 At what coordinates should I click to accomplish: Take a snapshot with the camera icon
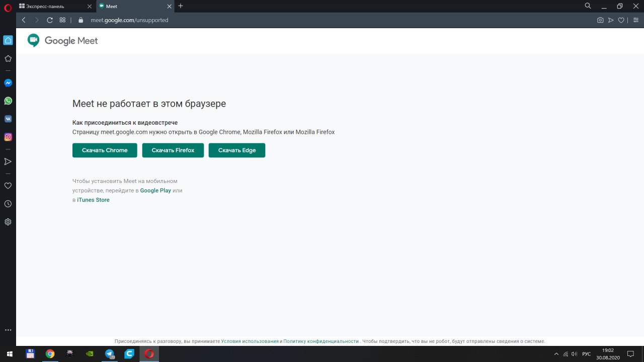click(600, 20)
